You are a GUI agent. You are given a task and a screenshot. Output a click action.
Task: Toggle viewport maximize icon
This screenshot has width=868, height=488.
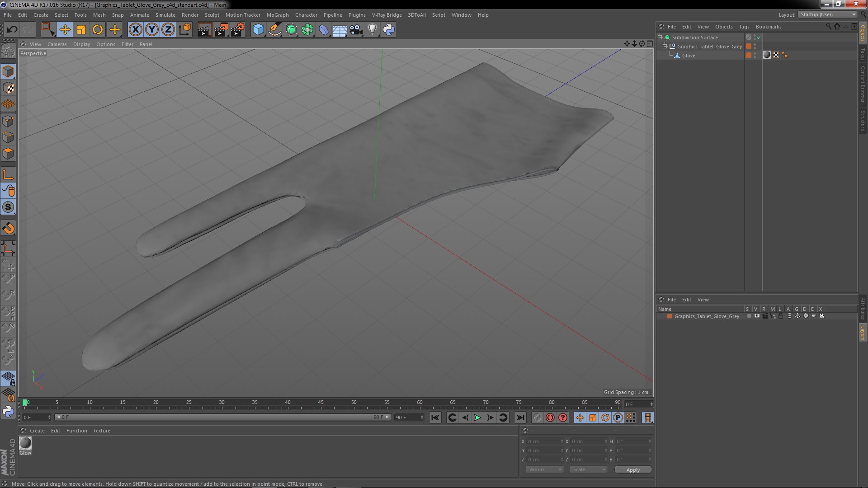650,44
